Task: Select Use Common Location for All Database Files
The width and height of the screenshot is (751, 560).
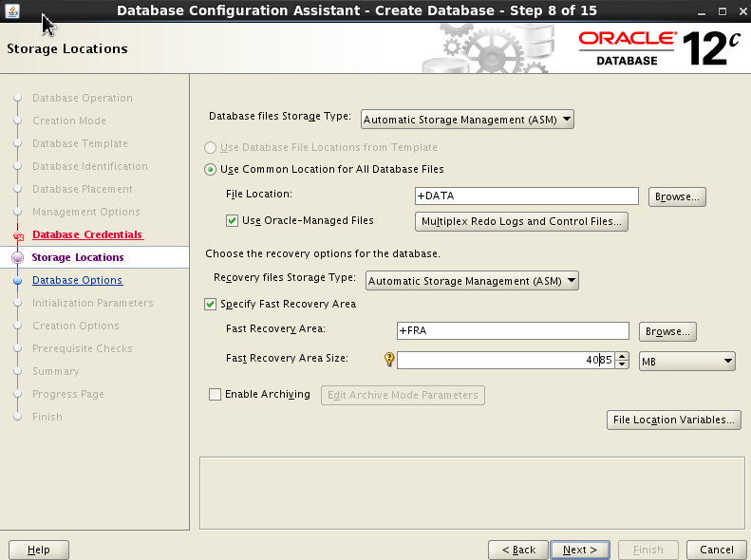Action: click(210, 170)
